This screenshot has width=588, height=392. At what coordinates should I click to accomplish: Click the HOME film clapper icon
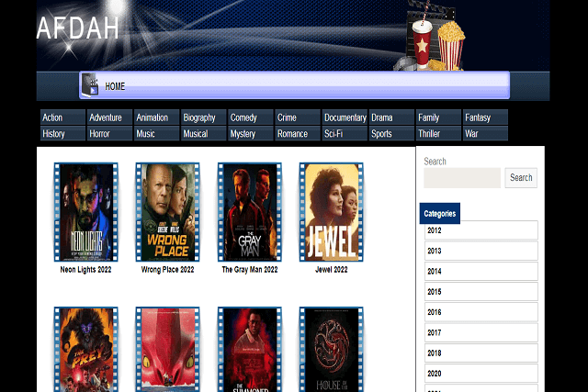click(90, 84)
